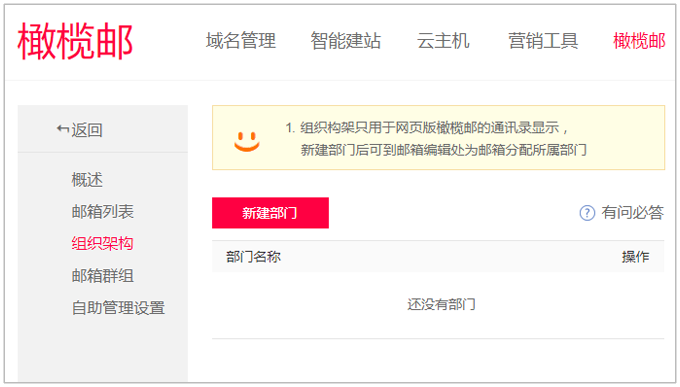
Task: Click the question mark help icon
Action: tap(587, 213)
